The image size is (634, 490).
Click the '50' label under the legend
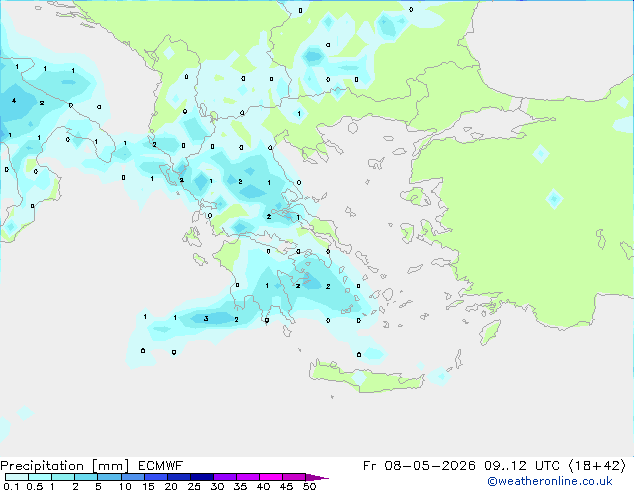pyautogui.click(x=310, y=486)
